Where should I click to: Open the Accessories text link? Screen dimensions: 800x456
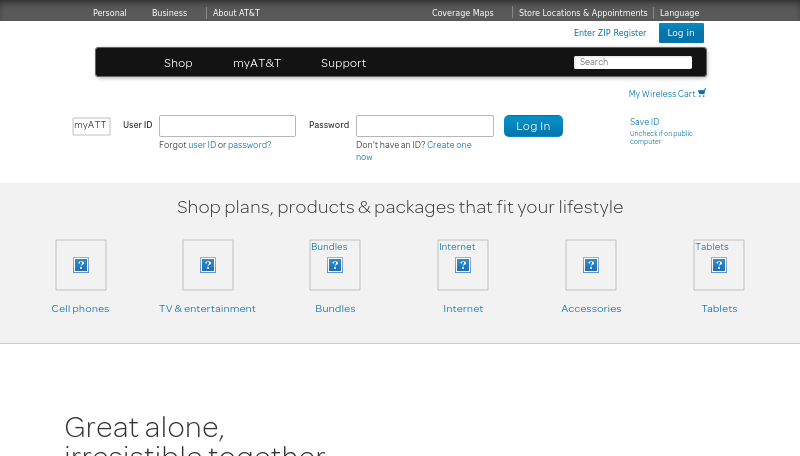(591, 309)
